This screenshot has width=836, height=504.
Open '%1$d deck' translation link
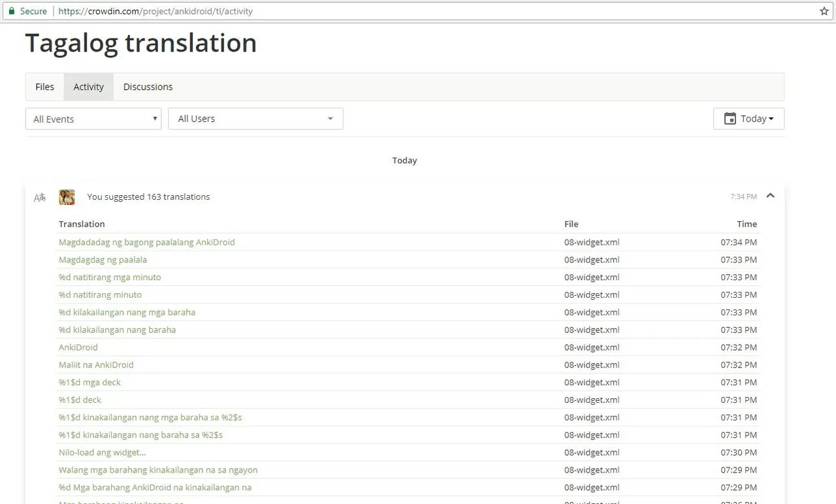(80, 400)
